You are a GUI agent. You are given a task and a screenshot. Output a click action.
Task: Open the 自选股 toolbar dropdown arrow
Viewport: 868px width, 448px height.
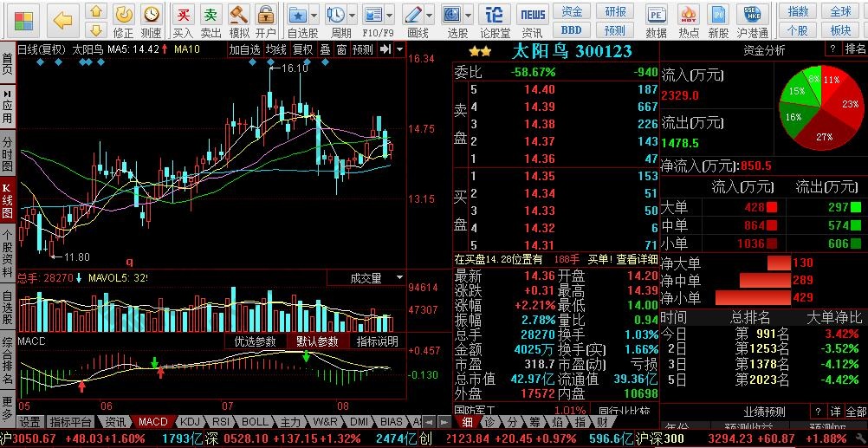(313, 16)
